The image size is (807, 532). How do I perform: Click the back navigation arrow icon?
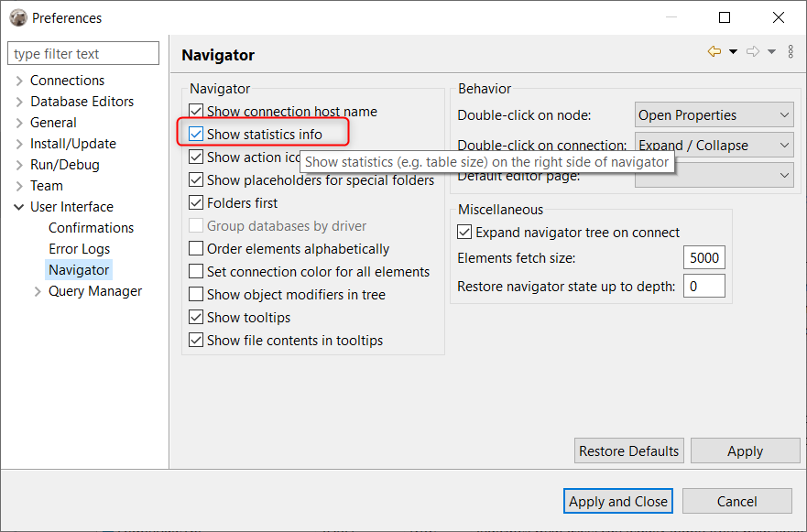(x=714, y=52)
